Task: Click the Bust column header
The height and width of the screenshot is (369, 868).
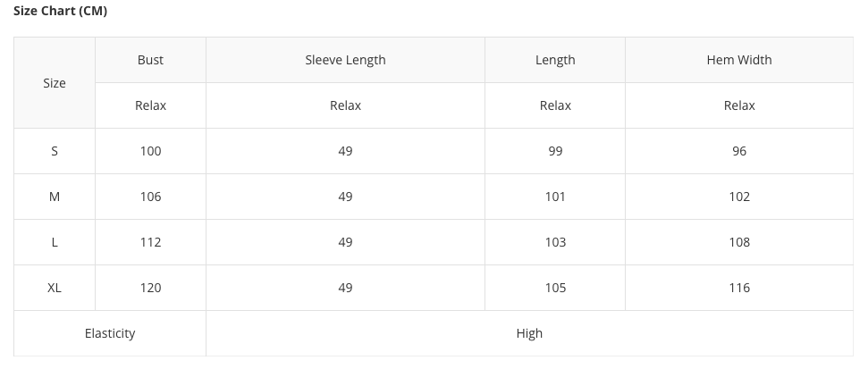Action: [150, 60]
